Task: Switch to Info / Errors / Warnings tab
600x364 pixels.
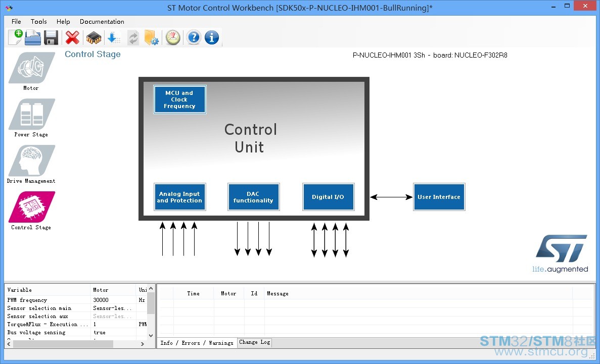Action: 197,343
